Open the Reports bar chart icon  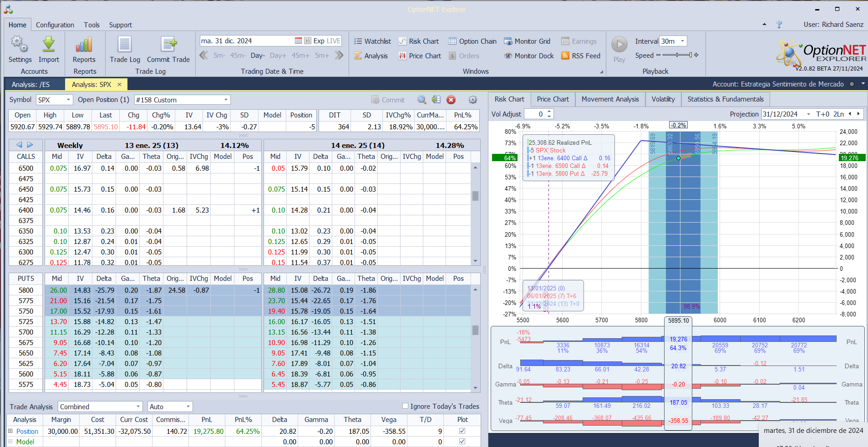pos(84,45)
